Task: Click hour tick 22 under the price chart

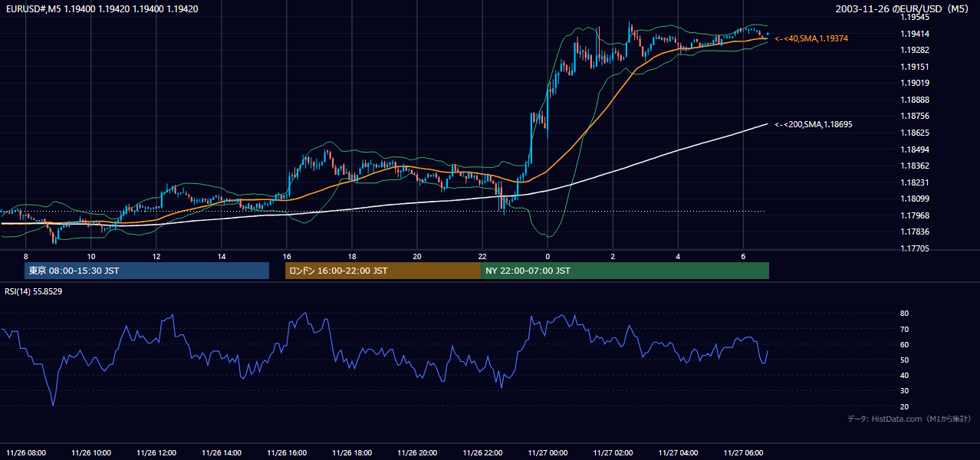Action: [482, 255]
